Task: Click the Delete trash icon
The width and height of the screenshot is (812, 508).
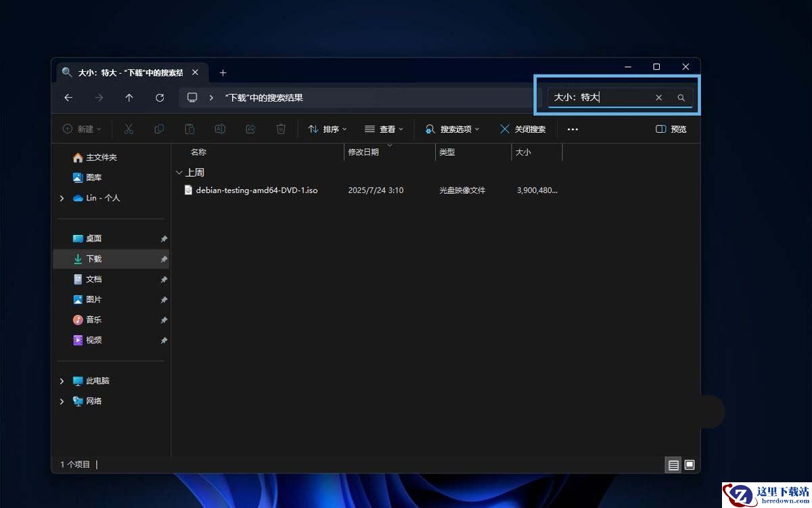Action: coord(281,129)
